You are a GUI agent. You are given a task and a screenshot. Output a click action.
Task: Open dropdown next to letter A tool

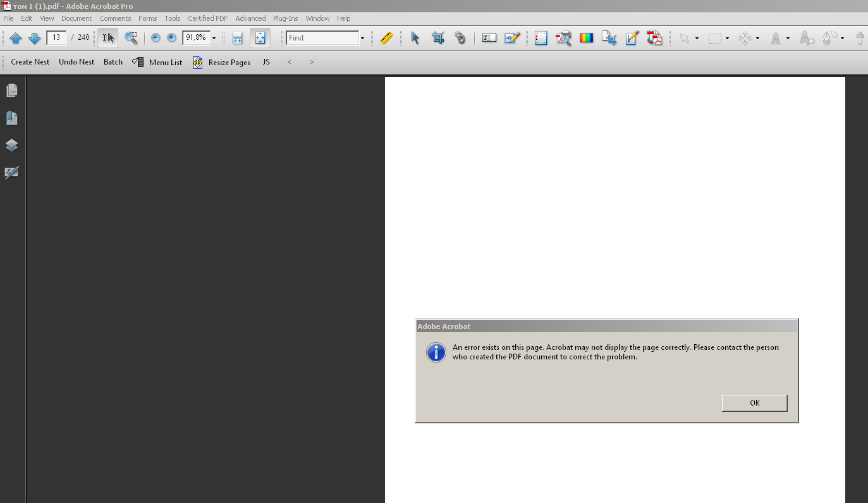click(x=788, y=38)
